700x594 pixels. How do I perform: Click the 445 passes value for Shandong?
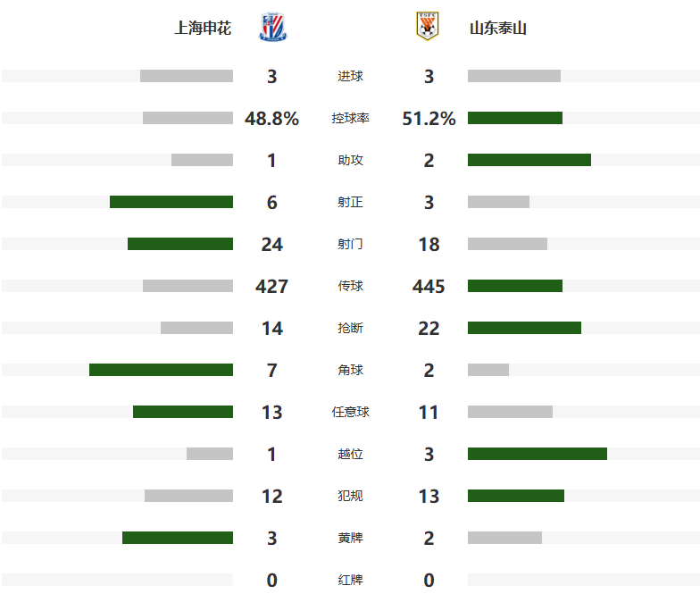point(429,286)
